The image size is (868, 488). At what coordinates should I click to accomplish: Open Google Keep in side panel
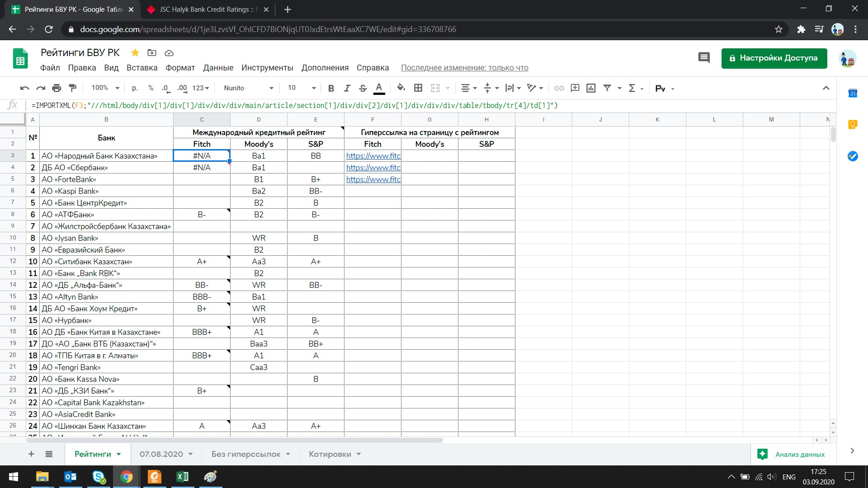click(x=853, y=124)
